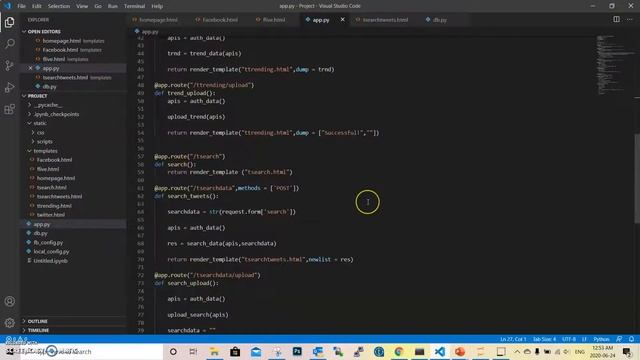Open PowerPoint from the taskbar

460,351
